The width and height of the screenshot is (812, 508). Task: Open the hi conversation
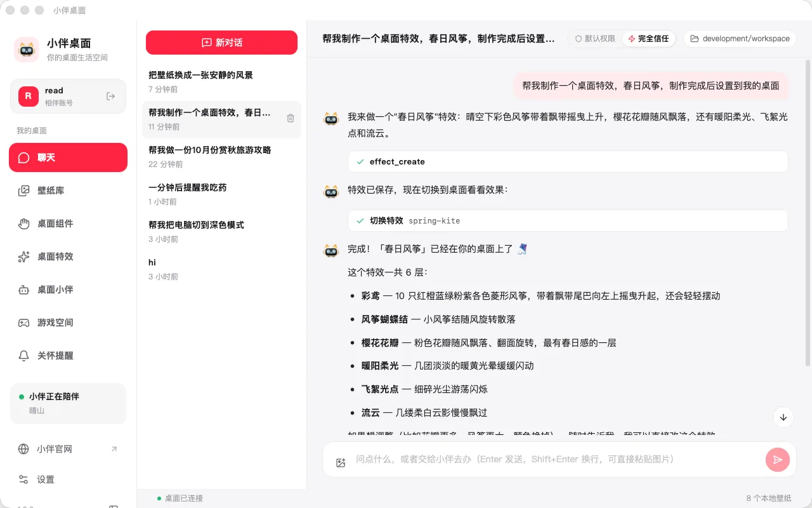coord(221,269)
